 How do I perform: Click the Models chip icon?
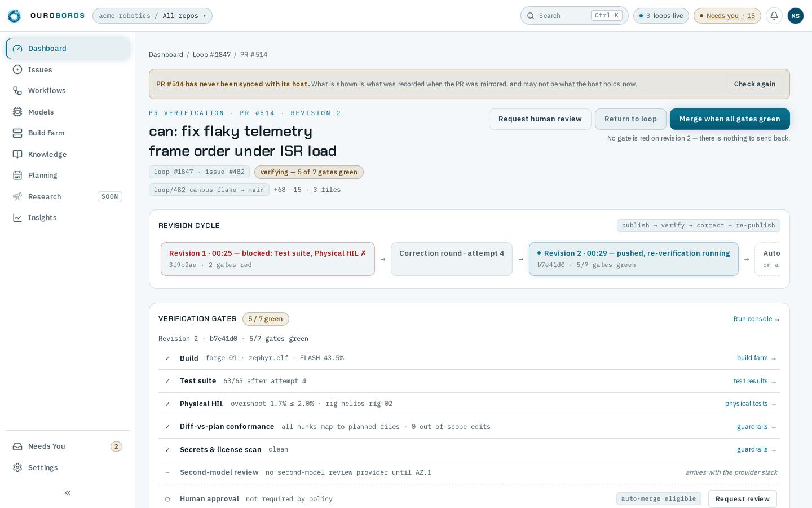(17, 112)
